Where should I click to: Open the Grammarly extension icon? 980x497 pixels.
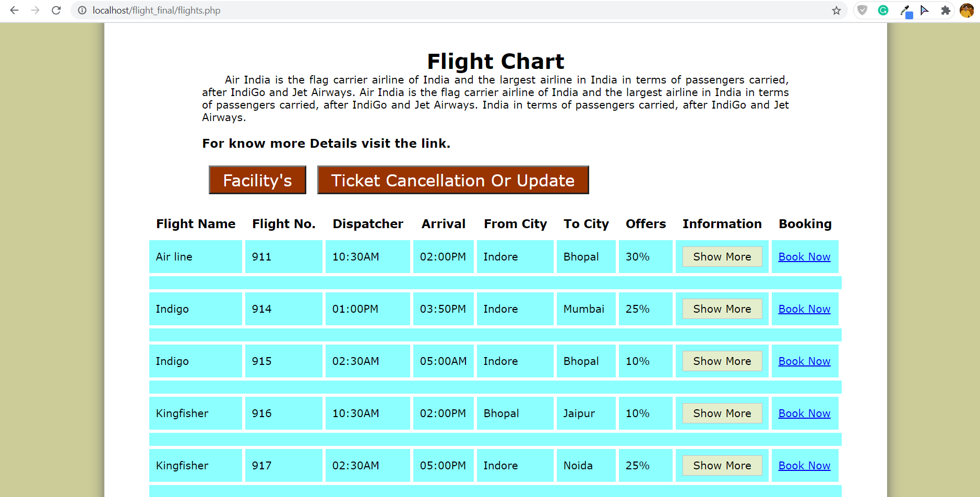(x=882, y=10)
